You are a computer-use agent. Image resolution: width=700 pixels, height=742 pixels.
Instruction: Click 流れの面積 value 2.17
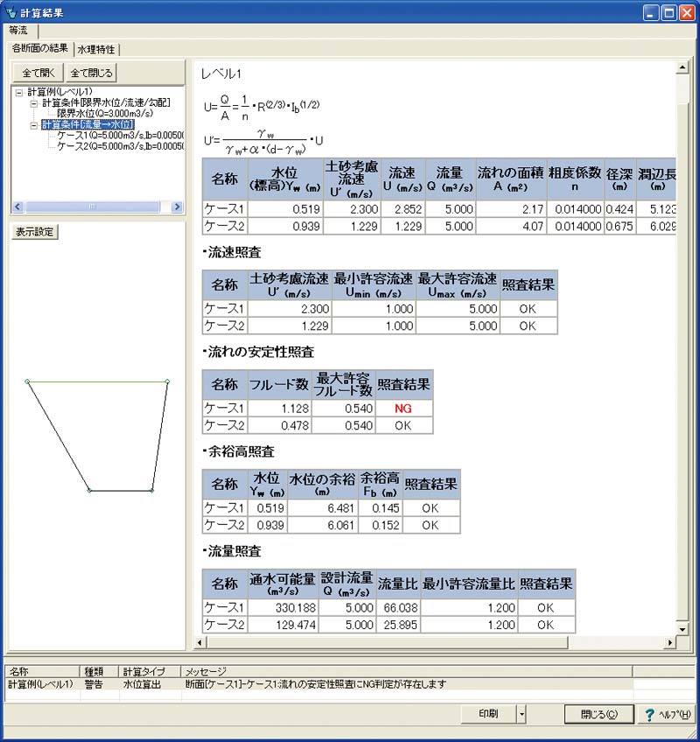click(511, 209)
